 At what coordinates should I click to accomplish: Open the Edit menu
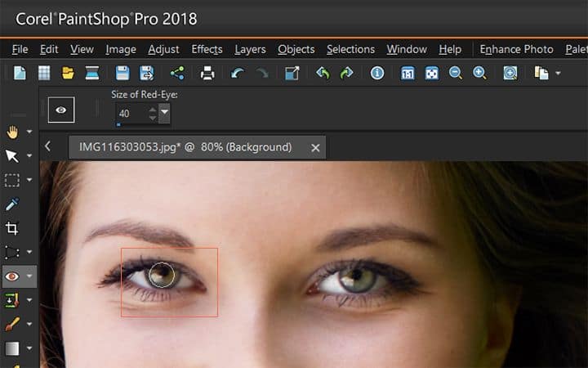point(49,49)
